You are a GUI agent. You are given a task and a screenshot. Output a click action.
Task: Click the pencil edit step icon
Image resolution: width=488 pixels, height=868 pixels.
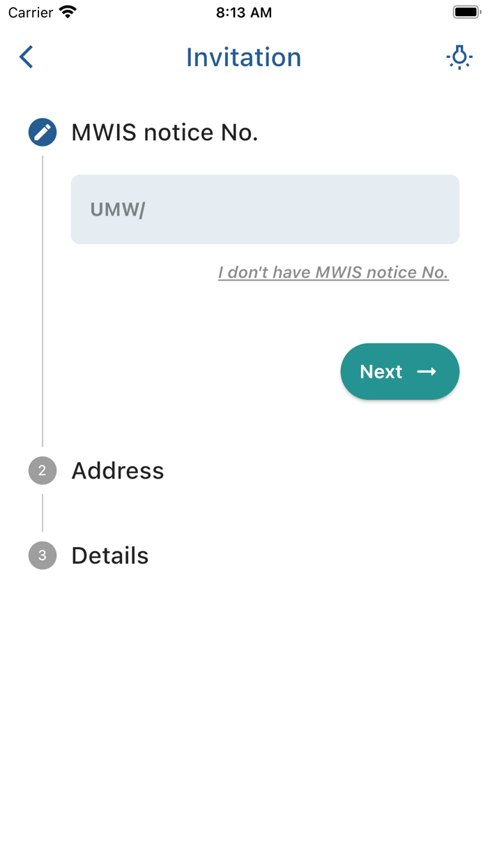pos(43,133)
